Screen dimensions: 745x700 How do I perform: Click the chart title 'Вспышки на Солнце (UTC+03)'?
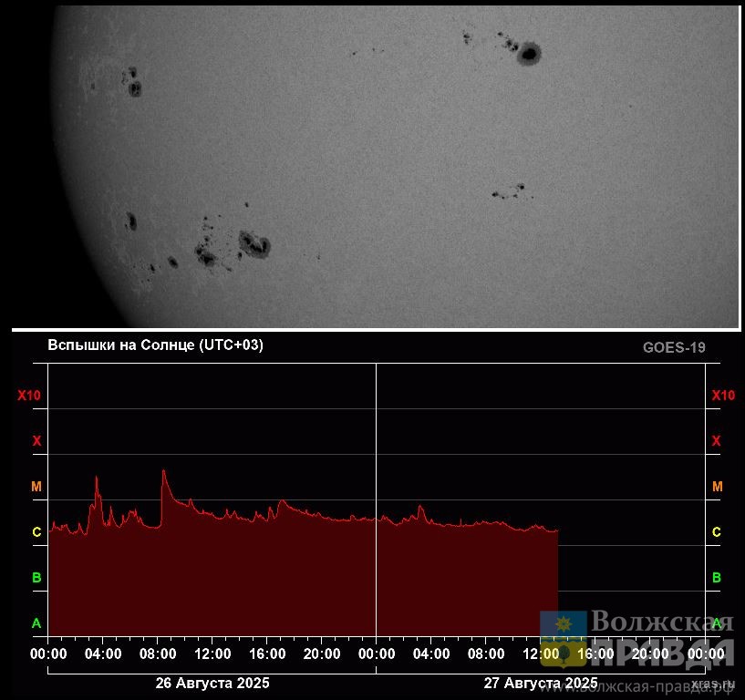click(x=155, y=345)
